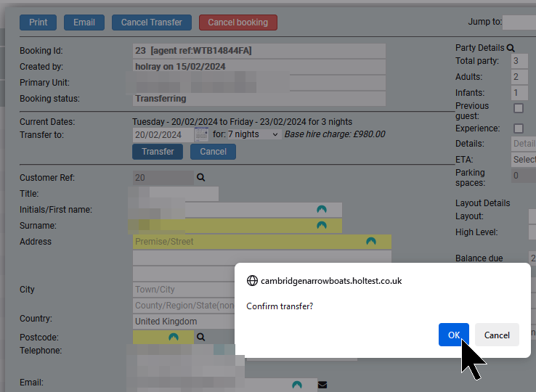Click the Customer Ref search magnifier
Screen dimensions: 536x392
[201, 177]
